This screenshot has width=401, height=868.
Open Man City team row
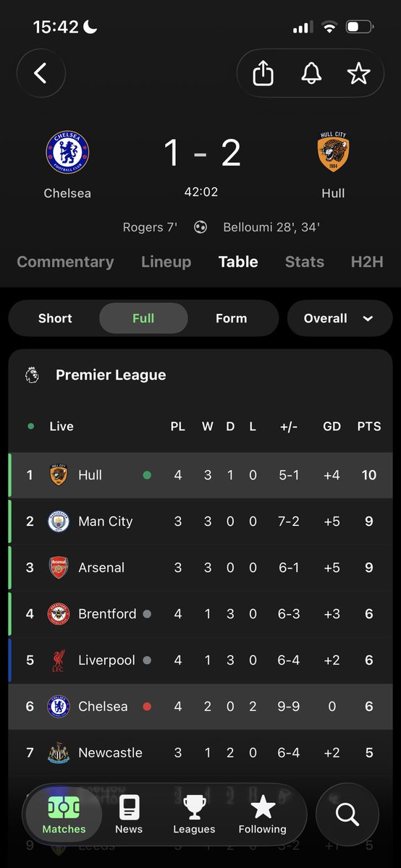pos(200,522)
